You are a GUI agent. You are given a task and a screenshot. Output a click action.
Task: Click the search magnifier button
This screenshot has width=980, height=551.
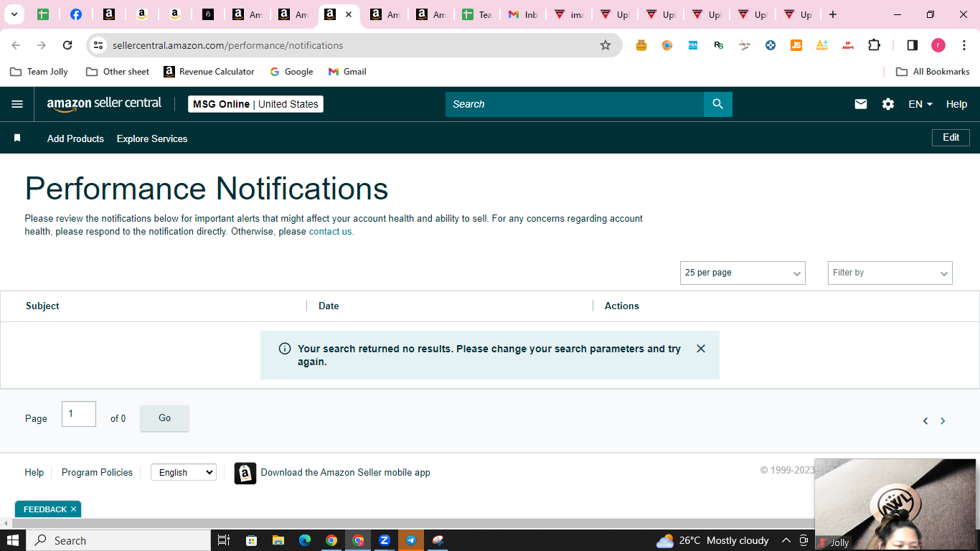click(718, 104)
